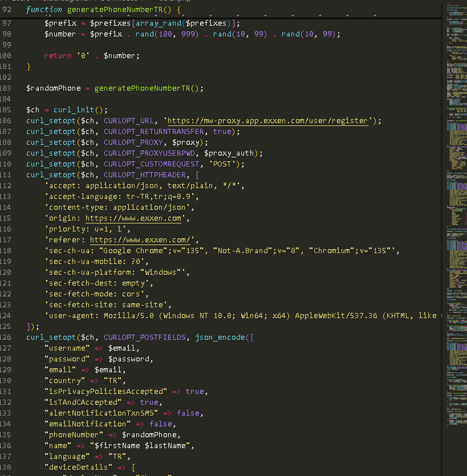Select the CURLOPT_PROXYUSERPWD constant

(x=149, y=153)
